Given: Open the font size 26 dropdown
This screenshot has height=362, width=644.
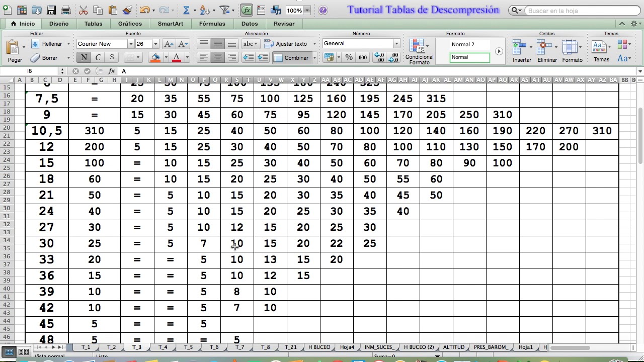Looking at the screenshot, I should coord(155,44).
